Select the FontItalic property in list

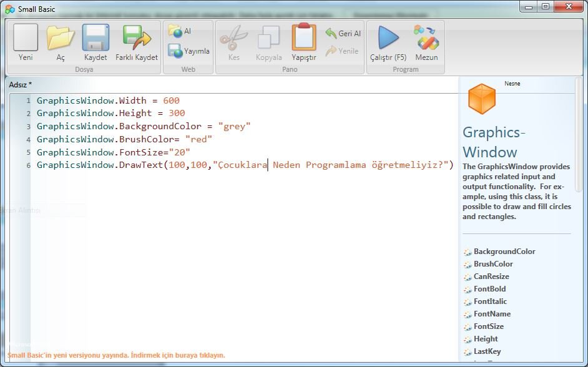click(x=490, y=301)
